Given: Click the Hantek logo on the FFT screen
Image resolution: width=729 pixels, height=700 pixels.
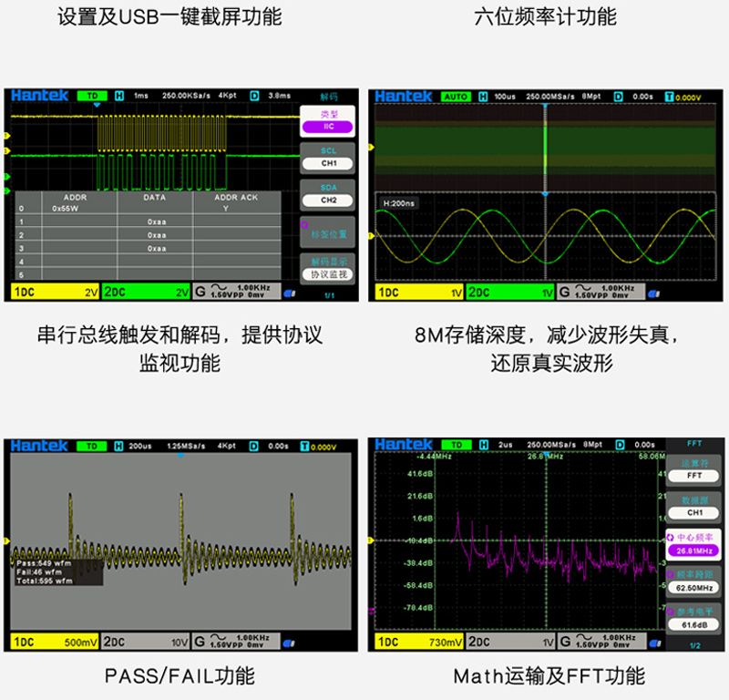Looking at the screenshot, I should [x=404, y=445].
